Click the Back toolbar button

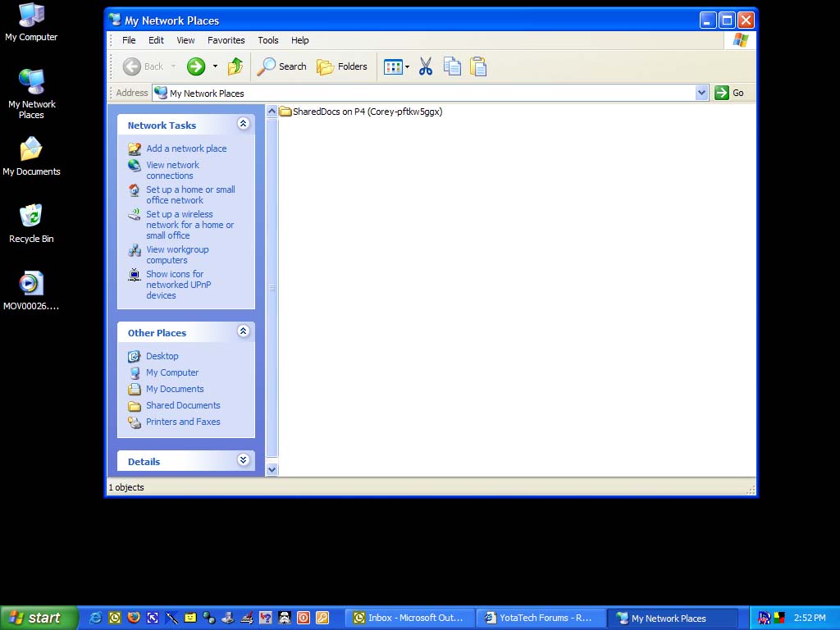(x=143, y=66)
